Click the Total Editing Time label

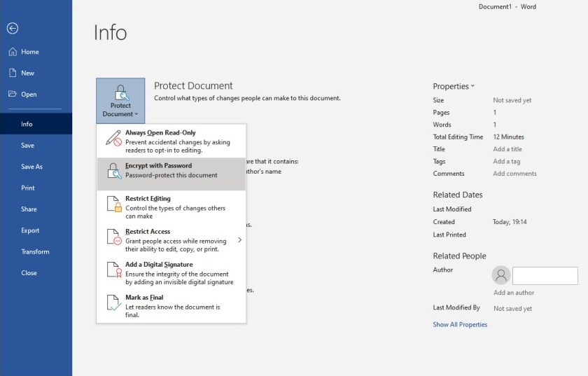pos(458,137)
